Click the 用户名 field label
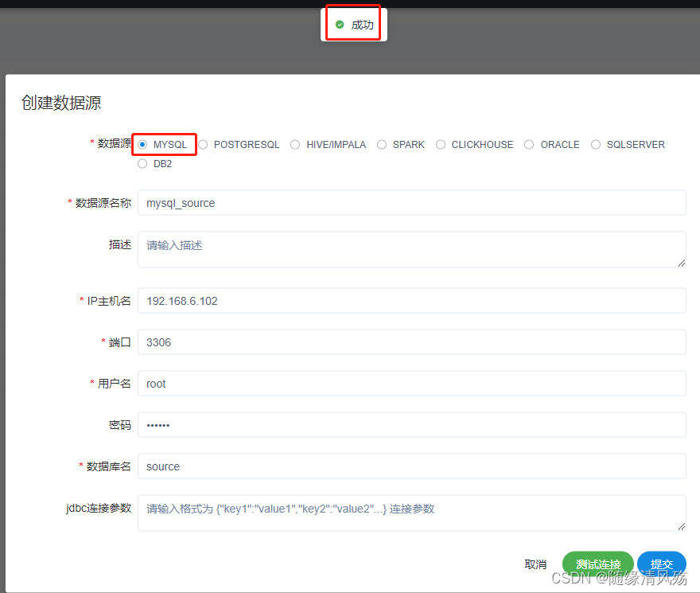The height and width of the screenshot is (593, 700). (115, 384)
